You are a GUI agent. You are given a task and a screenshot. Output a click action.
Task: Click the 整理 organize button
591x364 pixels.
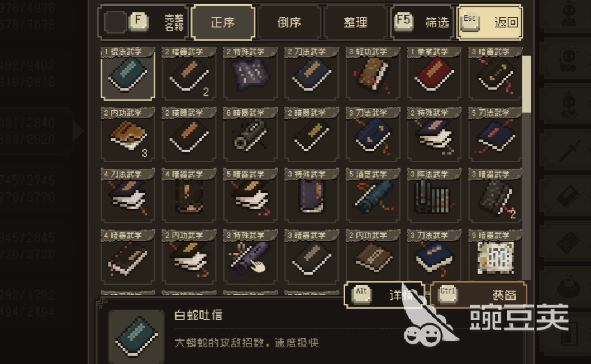click(355, 22)
